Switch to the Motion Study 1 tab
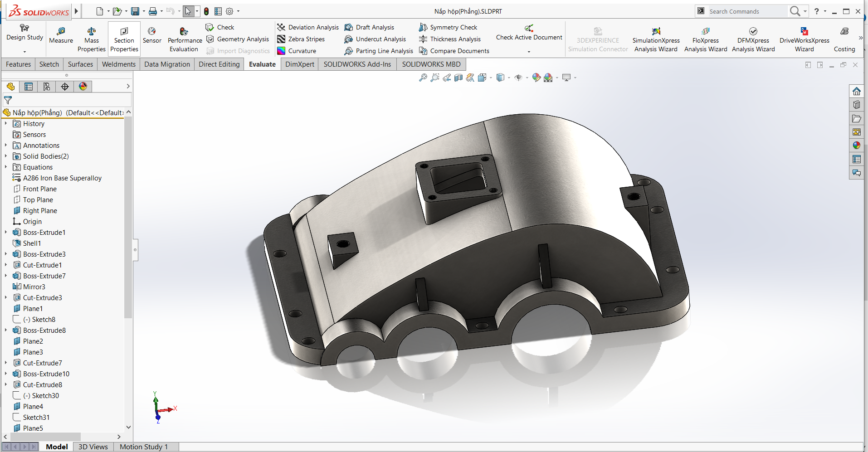868x452 pixels. [x=143, y=447]
